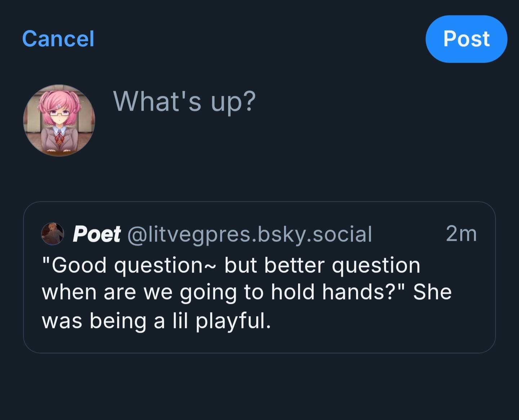
Task: Tap the glasses character composer thumbnail
Action: pyautogui.click(x=59, y=120)
